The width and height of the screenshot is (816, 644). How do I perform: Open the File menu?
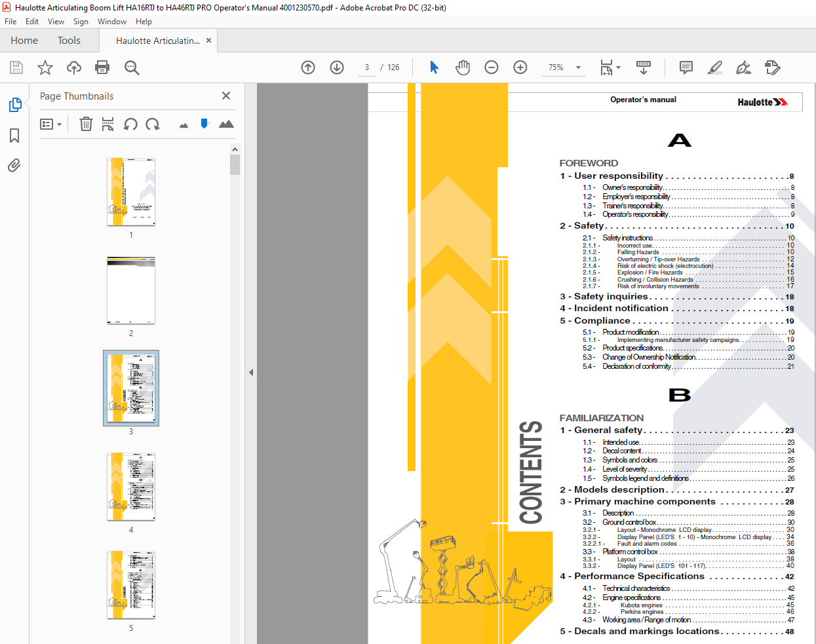[x=10, y=22]
